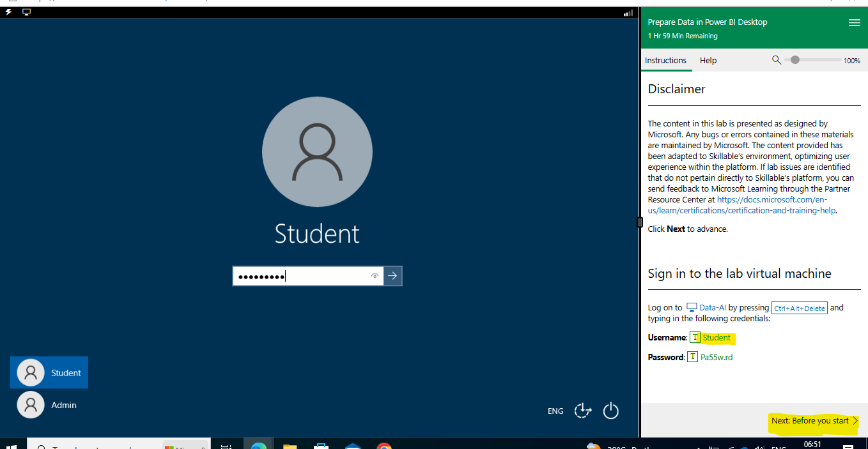868x449 pixels.
Task: Click the magnifier zoom icon
Action: click(x=777, y=60)
